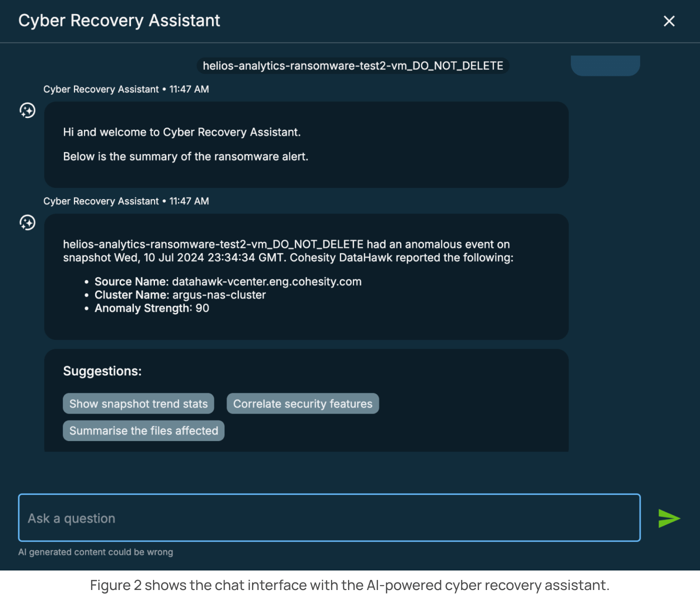Screen dimensions: 700x600
Task: Click the assistant avatar beside the welcome message
Action: tap(27, 110)
